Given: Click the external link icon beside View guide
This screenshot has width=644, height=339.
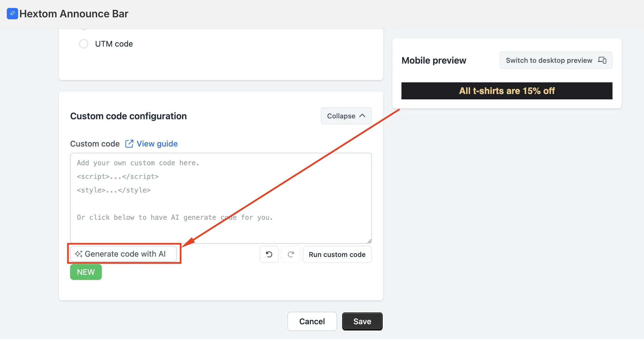Looking at the screenshot, I should pos(129,144).
